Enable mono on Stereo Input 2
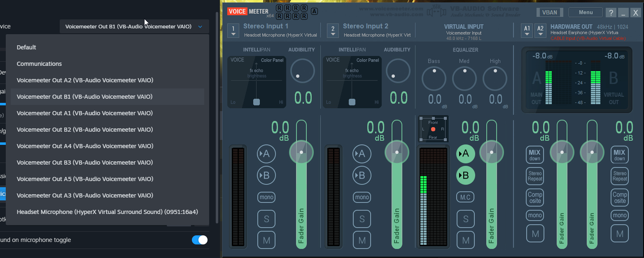This screenshot has height=258, width=644. coord(362,197)
